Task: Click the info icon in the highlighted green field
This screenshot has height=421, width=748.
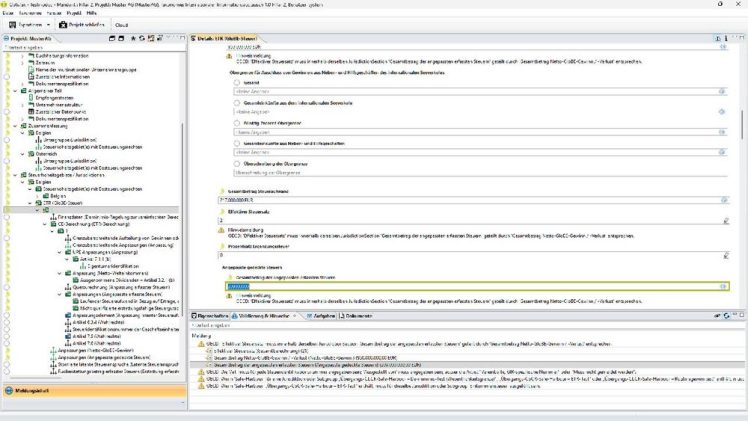Action: pyautogui.click(x=723, y=287)
